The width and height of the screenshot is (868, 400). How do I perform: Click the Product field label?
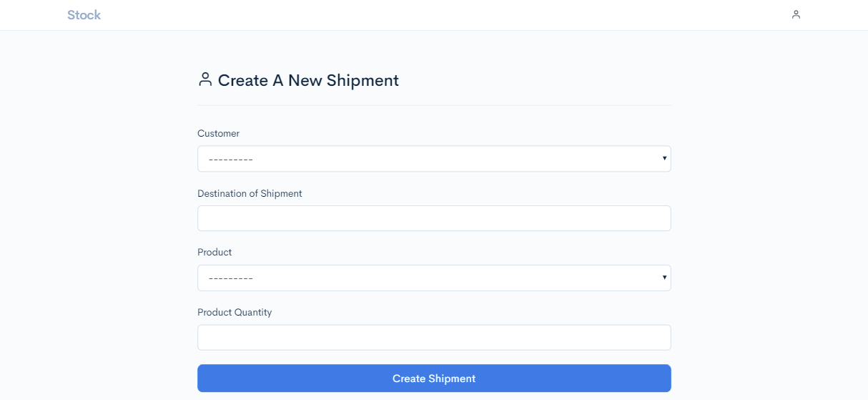coord(214,253)
